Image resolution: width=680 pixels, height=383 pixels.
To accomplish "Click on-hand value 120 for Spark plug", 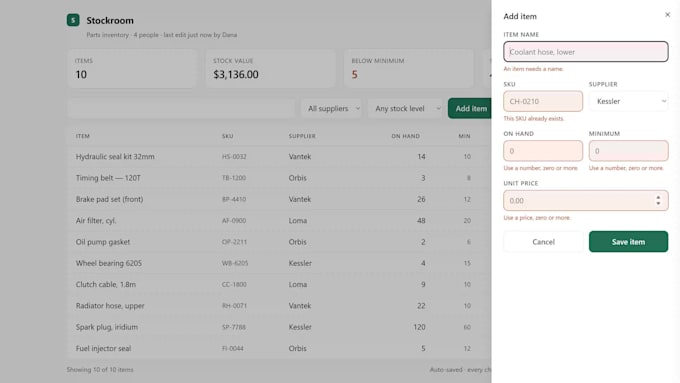I will point(419,327).
